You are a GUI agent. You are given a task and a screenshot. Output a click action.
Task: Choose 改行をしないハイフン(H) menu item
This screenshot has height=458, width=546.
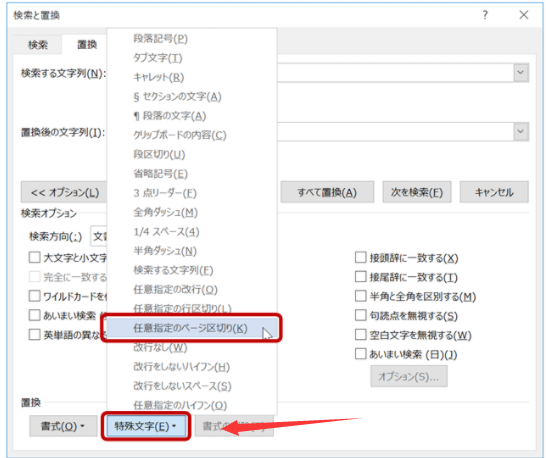[x=192, y=367]
